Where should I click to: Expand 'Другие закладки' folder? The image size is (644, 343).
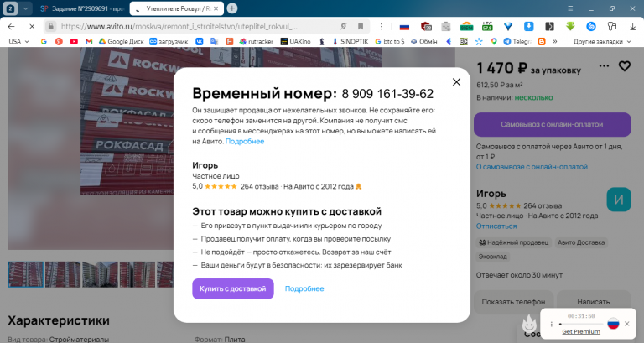[x=602, y=41]
